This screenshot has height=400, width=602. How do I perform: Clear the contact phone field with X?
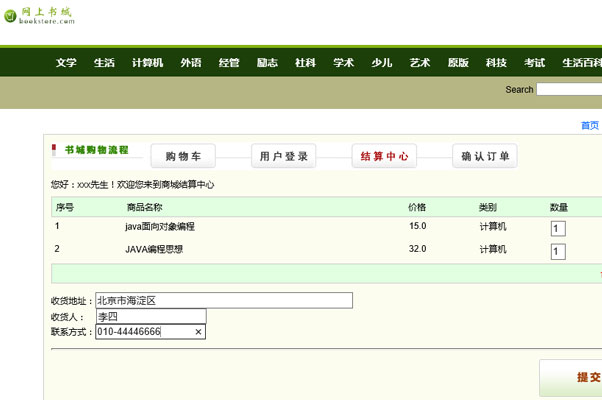click(197, 332)
